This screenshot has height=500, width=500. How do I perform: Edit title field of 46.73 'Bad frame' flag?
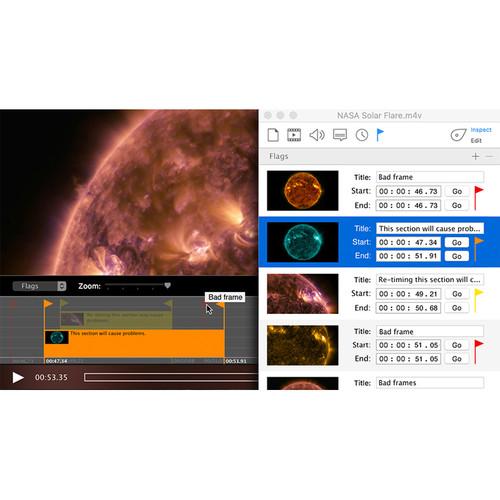tap(430, 177)
